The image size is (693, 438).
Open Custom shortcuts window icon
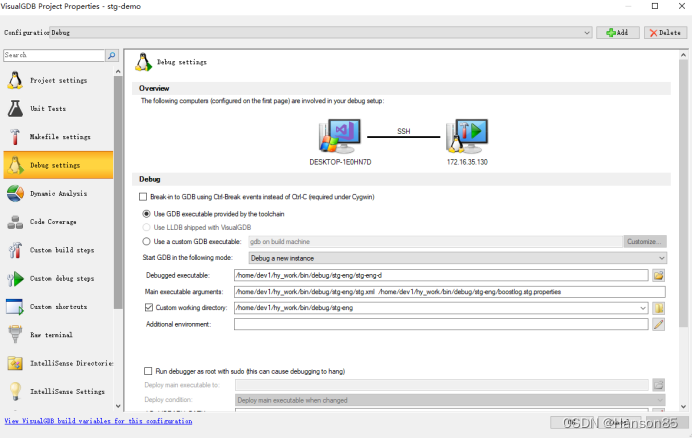click(15, 307)
